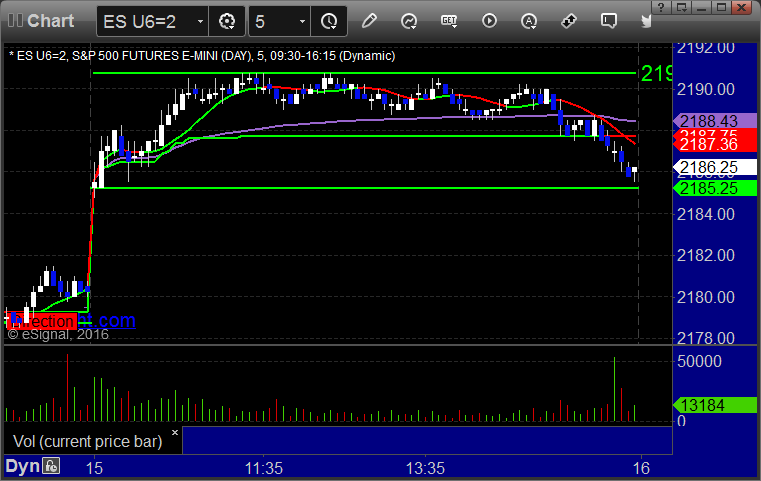The width and height of the screenshot is (761, 481).
Task: Click the play button icon in the toolbar
Action: pyautogui.click(x=489, y=21)
